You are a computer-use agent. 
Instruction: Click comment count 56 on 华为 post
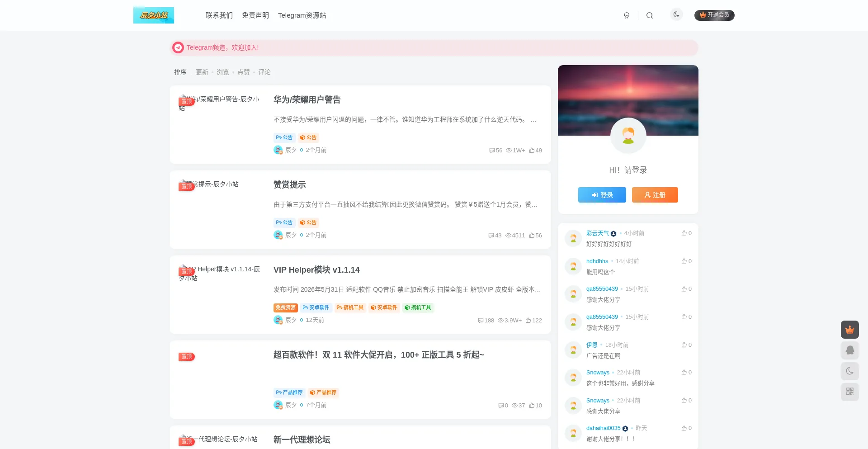pyautogui.click(x=496, y=150)
